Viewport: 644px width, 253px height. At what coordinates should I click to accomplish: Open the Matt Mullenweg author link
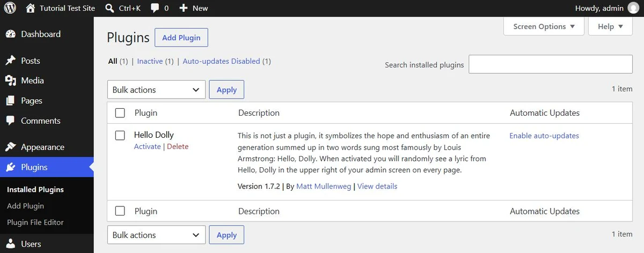click(324, 186)
